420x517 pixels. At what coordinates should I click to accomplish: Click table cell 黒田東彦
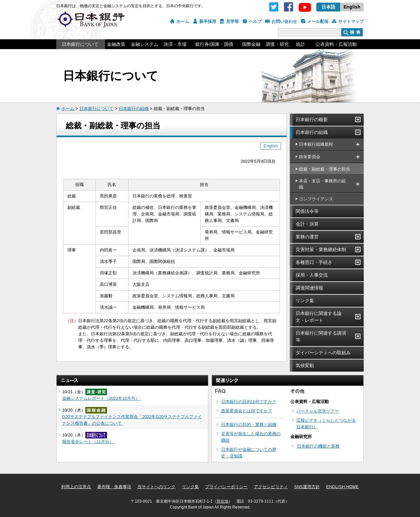[112, 196]
